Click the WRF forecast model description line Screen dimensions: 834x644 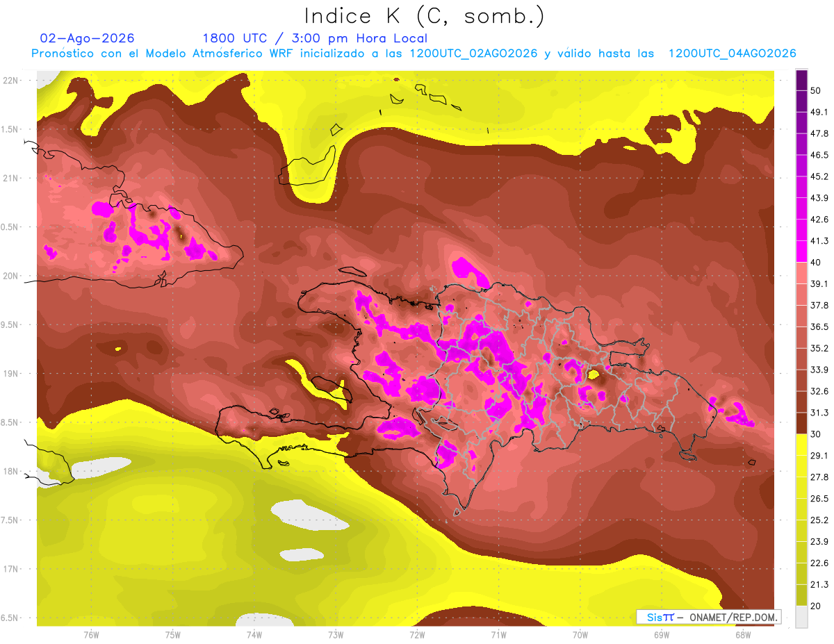click(x=414, y=53)
